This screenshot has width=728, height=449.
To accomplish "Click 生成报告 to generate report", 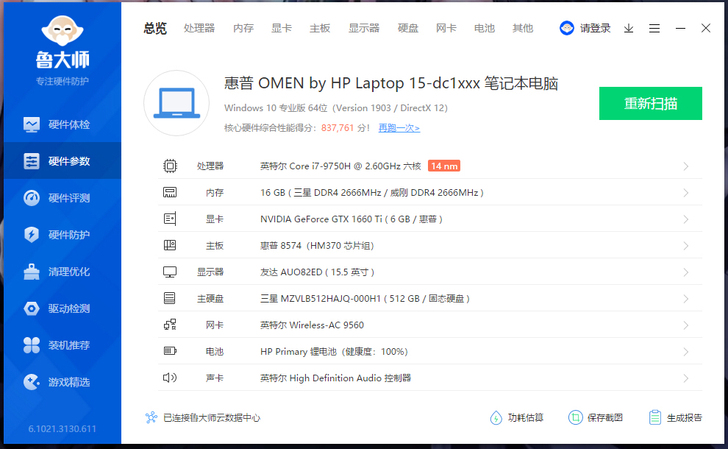I will click(676, 418).
